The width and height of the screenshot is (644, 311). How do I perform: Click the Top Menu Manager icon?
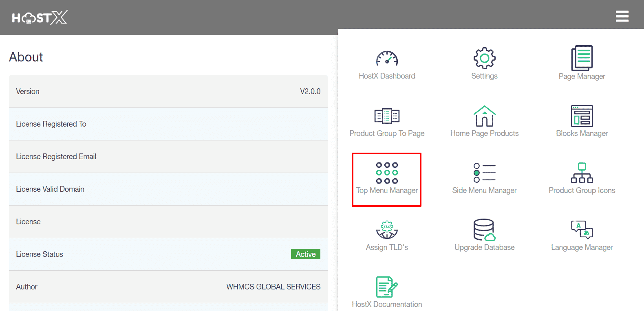pyautogui.click(x=387, y=173)
